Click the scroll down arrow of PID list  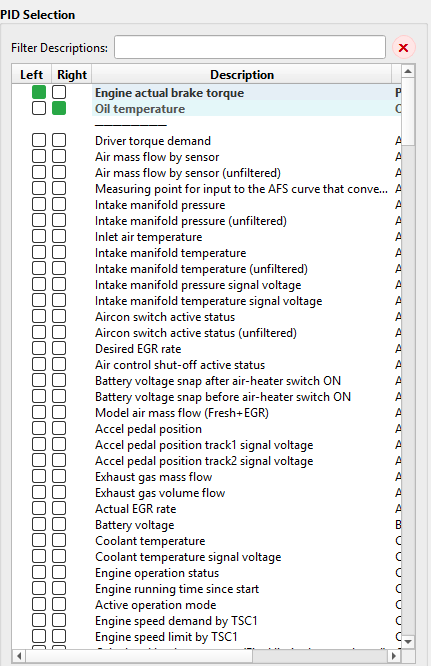coord(408,641)
